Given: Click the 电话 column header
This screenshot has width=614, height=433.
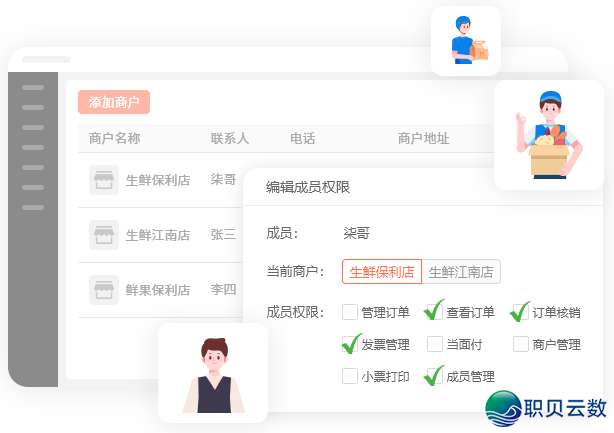Looking at the screenshot, I should coord(302,138).
